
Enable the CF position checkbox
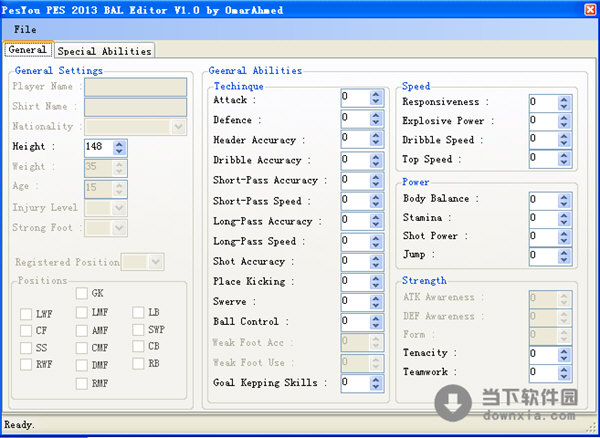[26, 331]
